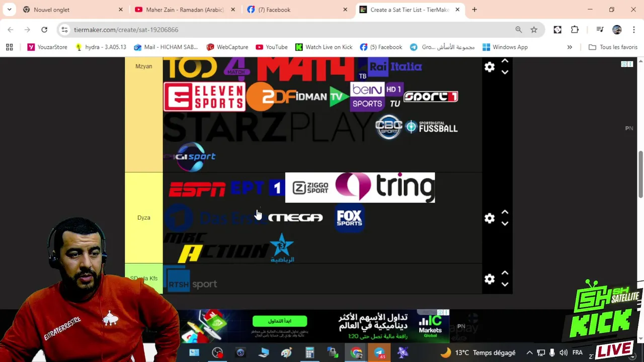Image resolution: width=644 pixels, height=362 pixels.
Task: Move the Dyza tier up
Action: pos(505,212)
